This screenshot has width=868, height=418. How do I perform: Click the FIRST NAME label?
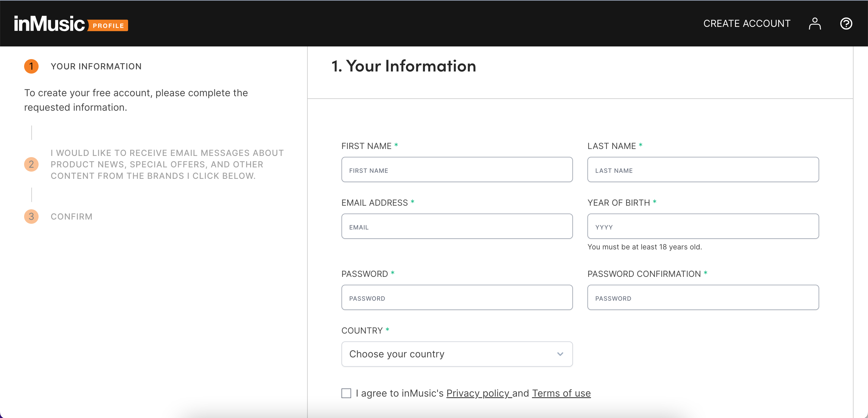tap(366, 146)
